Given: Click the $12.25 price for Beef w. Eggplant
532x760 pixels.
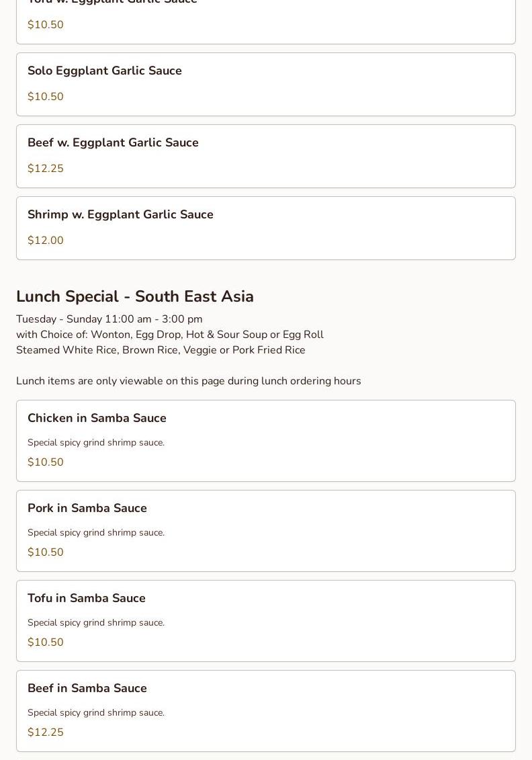Looking at the screenshot, I should click(x=46, y=169).
